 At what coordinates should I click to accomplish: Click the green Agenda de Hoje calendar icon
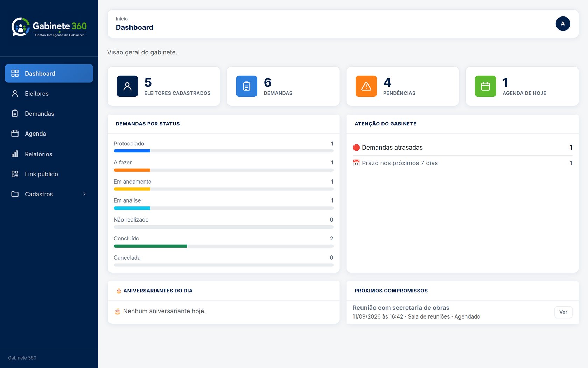pyautogui.click(x=485, y=86)
